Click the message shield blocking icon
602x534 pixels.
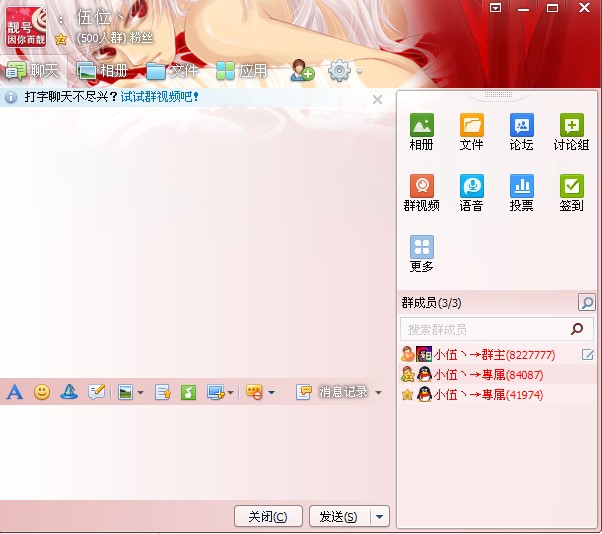[254, 392]
